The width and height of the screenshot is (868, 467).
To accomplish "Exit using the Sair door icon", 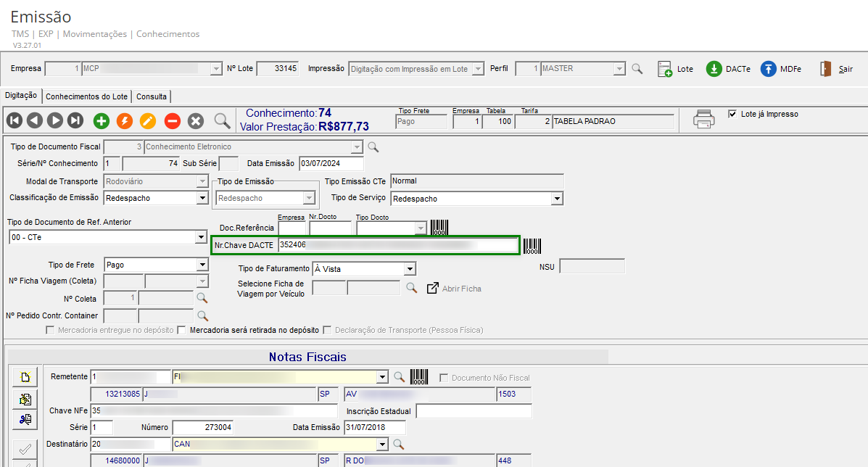I will 826,69.
